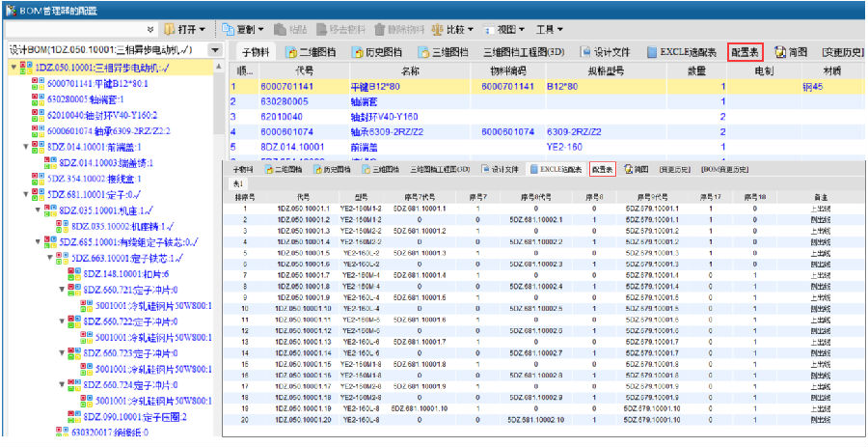Select tree item 8DZ.148.10001 扣片

coord(127,272)
